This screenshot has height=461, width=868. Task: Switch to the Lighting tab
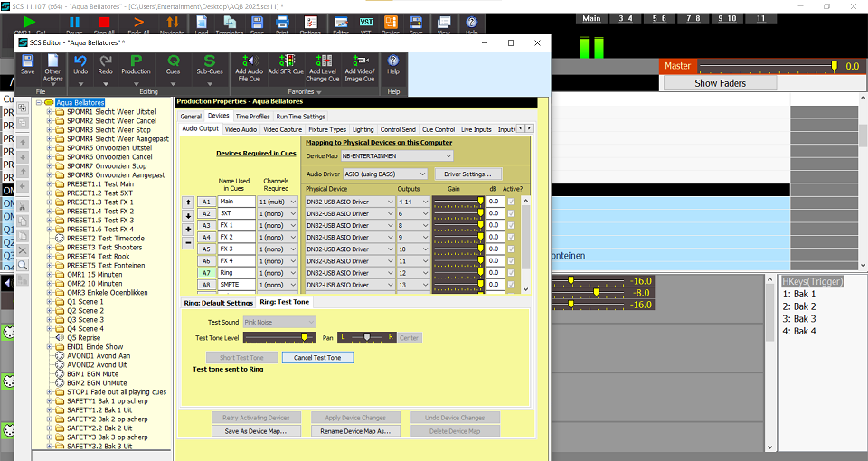363,129
